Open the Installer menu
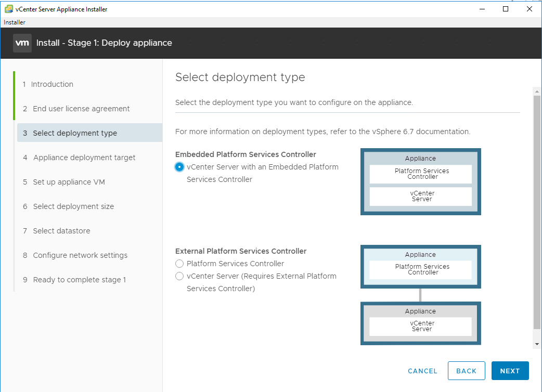 pyautogui.click(x=15, y=22)
